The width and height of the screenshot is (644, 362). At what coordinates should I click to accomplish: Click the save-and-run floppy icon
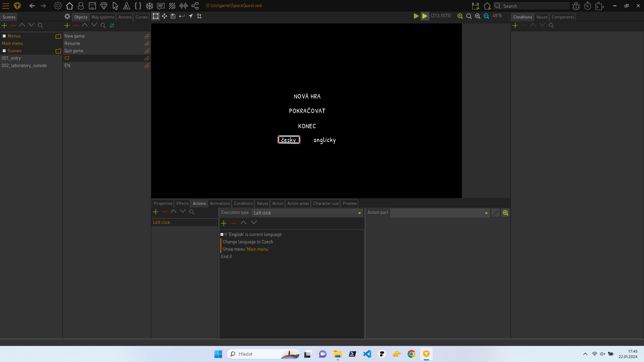coord(475,6)
